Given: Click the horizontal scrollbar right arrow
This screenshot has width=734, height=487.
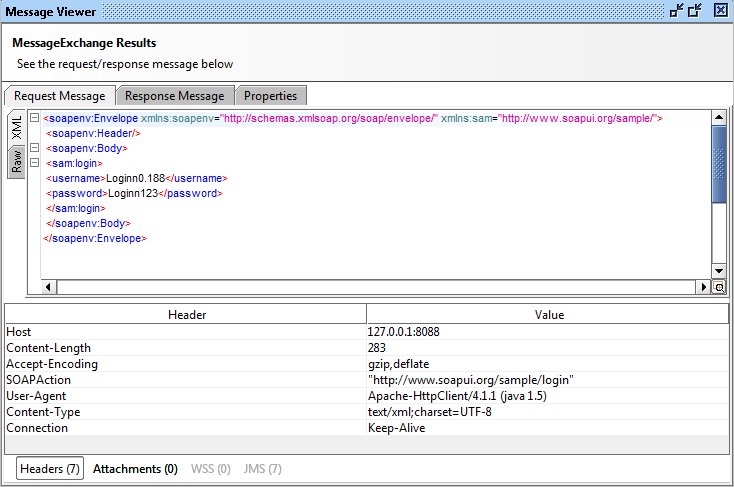Looking at the screenshot, I should tap(704, 287).
